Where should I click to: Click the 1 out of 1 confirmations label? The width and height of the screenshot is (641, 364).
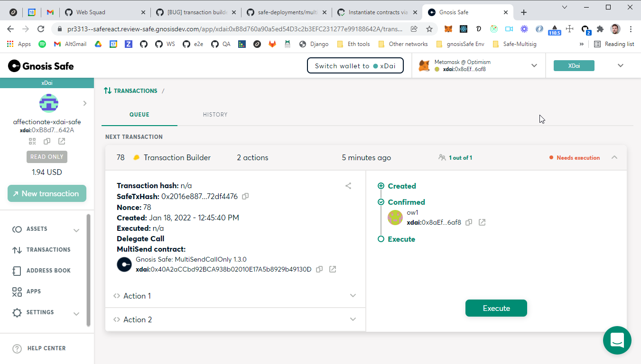pos(455,158)
